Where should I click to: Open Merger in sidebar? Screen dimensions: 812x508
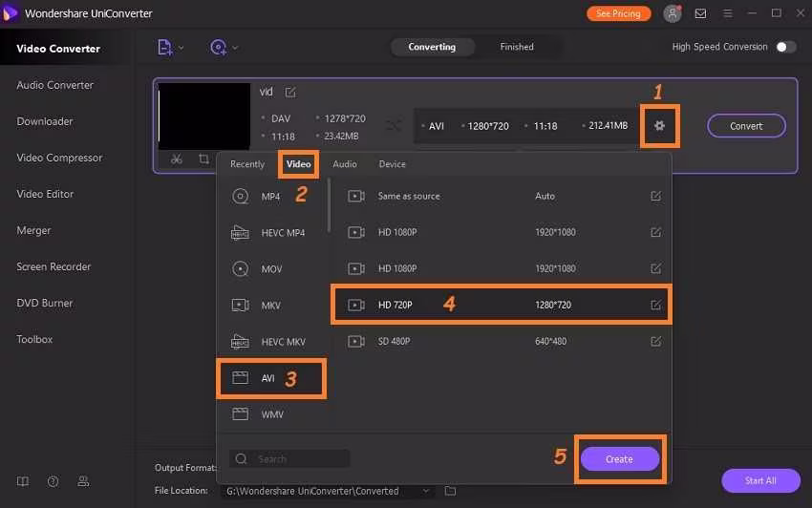coord(33,230)
